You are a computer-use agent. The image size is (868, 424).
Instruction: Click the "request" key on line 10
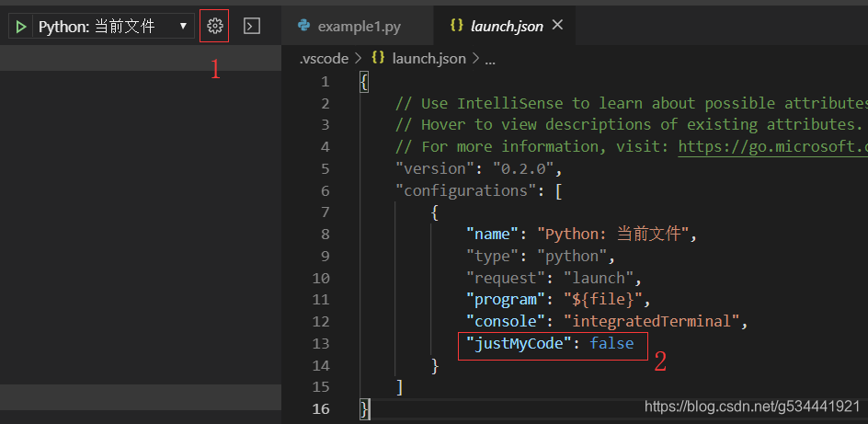[506, 279]
